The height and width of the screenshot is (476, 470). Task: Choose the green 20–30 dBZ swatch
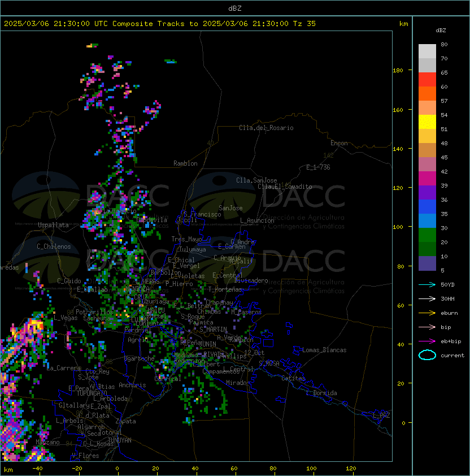[427, 235]
